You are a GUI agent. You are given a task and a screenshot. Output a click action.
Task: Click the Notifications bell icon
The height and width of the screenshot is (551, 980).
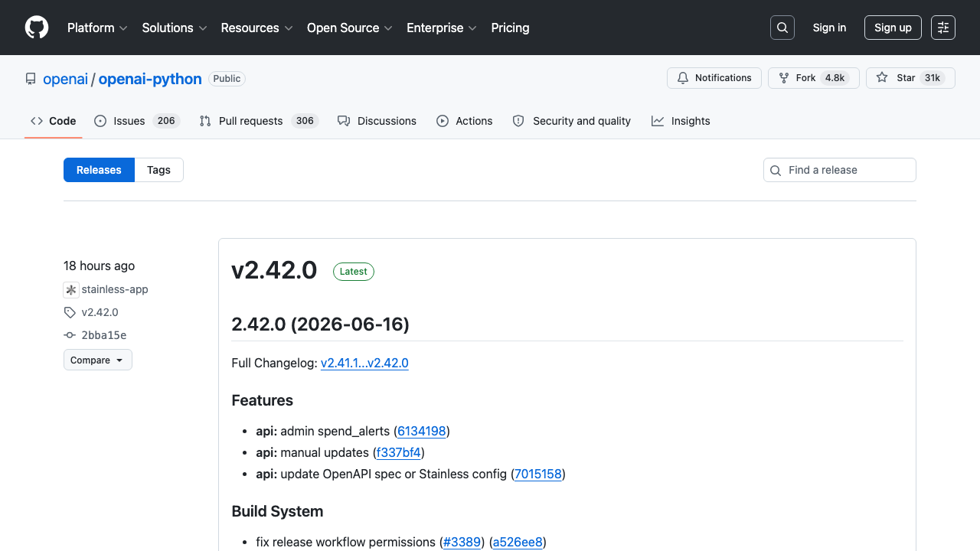point(683,78)
